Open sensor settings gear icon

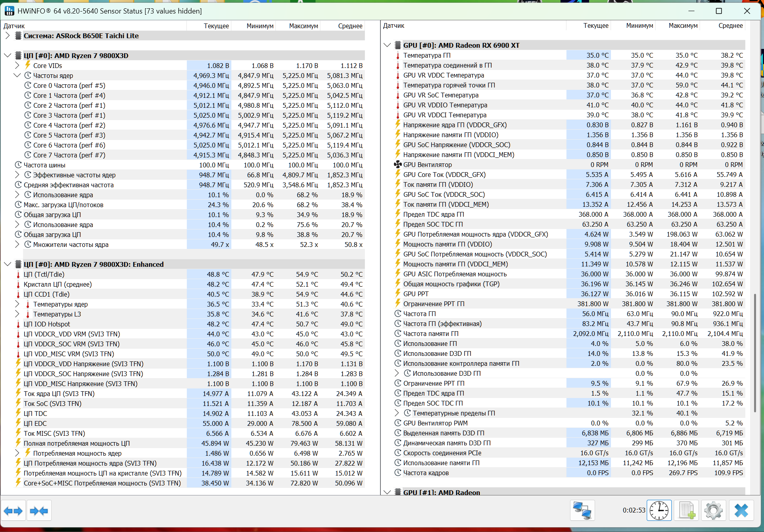pos(714,511)
